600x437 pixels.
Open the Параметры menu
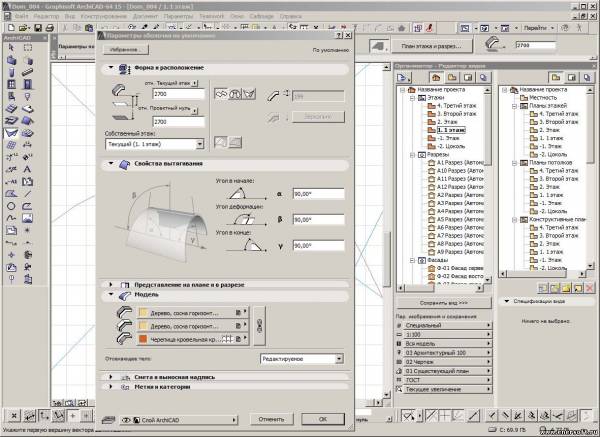click(178, 16)
